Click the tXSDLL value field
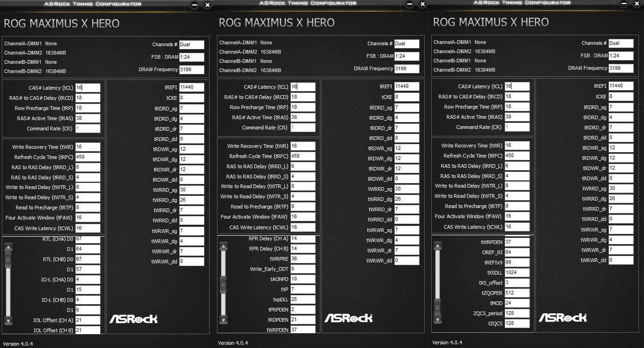This screenshot has height=348, width=644. (517, 273)
